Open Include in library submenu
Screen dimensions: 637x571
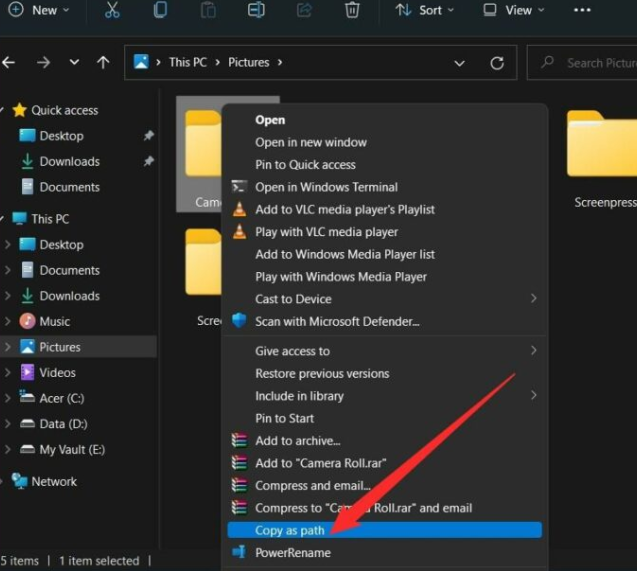pos(384,396)
